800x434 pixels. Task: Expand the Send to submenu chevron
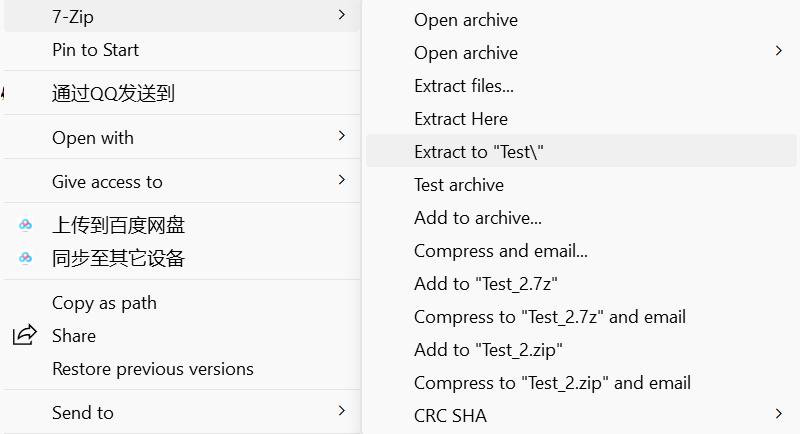[x=342, y=411]
